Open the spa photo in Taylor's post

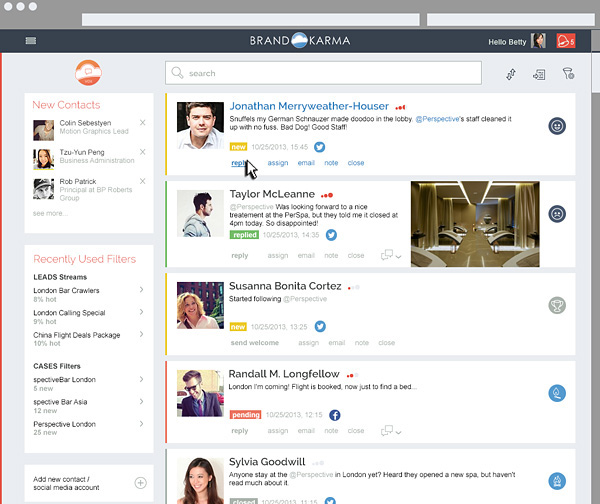[475, 224]
